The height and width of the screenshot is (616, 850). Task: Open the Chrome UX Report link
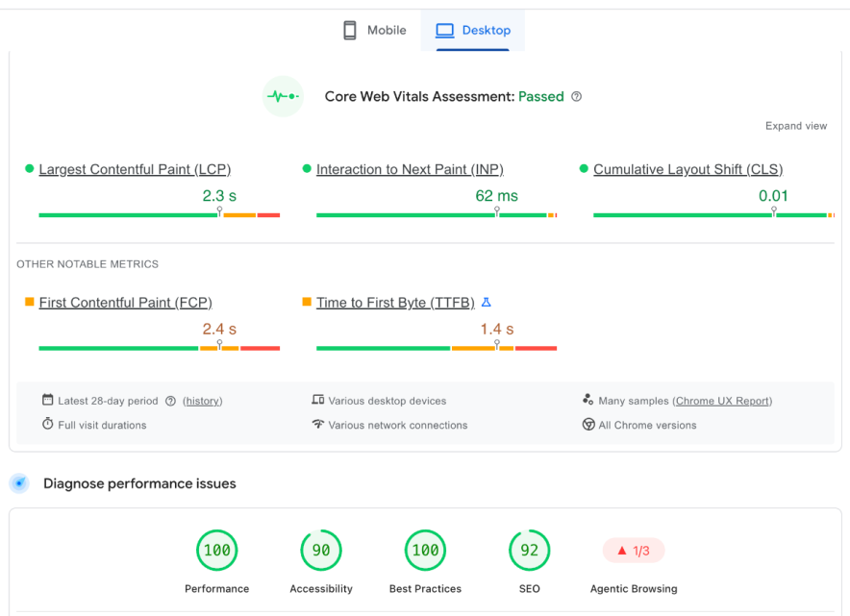click(722, 401)
